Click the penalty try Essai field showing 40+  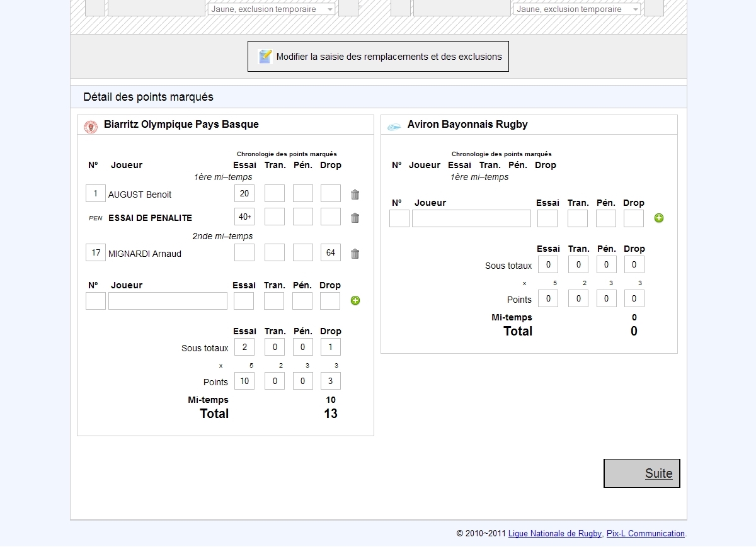pyautogui.click(x=244, y=217)
